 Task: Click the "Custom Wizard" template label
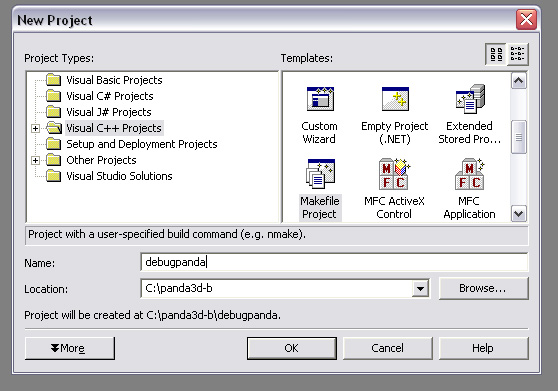319,132
